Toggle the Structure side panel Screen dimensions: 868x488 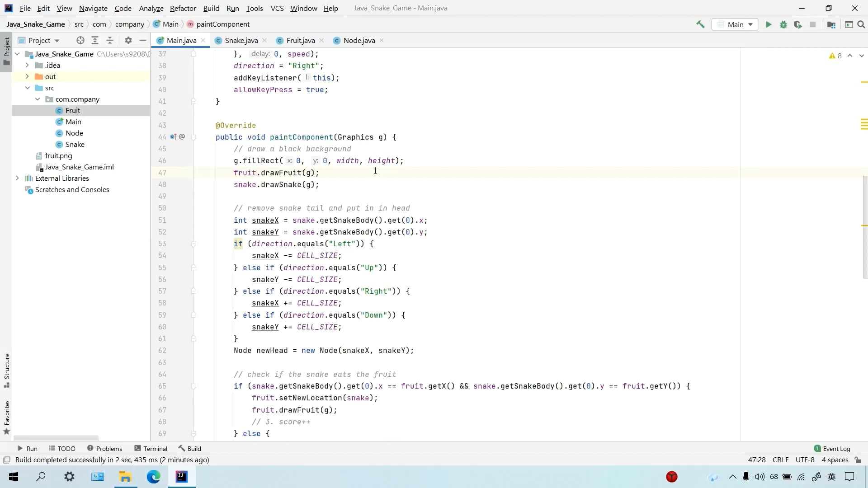(x=7, y=370)
